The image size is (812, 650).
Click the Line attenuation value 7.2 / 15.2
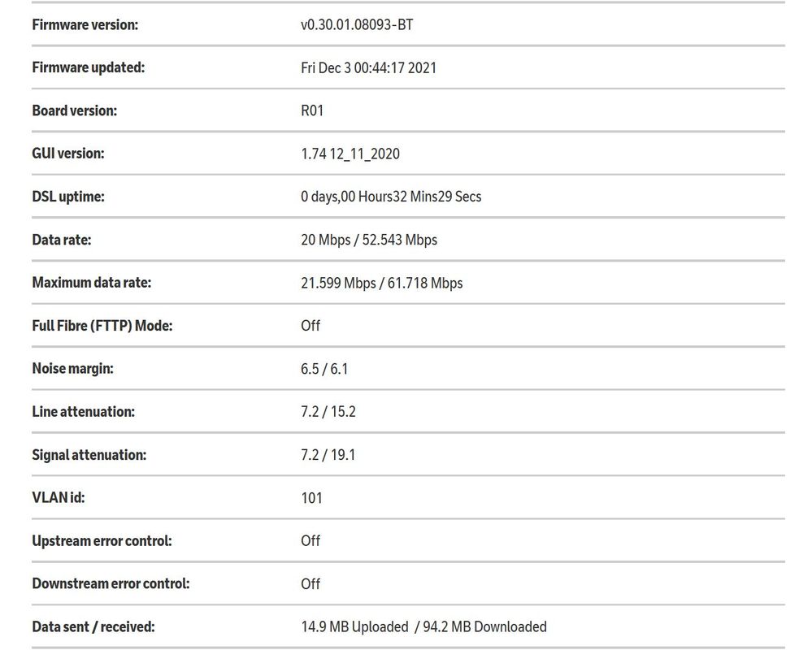328,412
